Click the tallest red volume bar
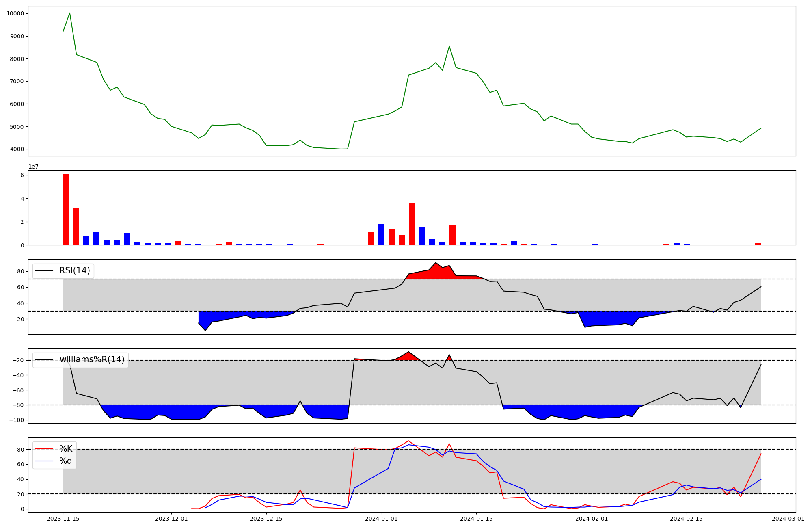 (66, 209)
